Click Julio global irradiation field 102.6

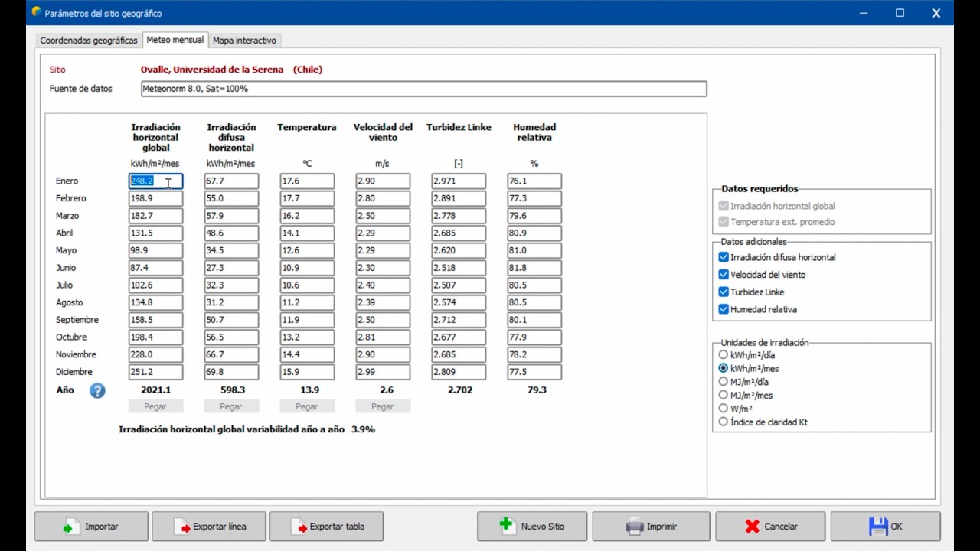pyautogui.click(x=155, y=285)
